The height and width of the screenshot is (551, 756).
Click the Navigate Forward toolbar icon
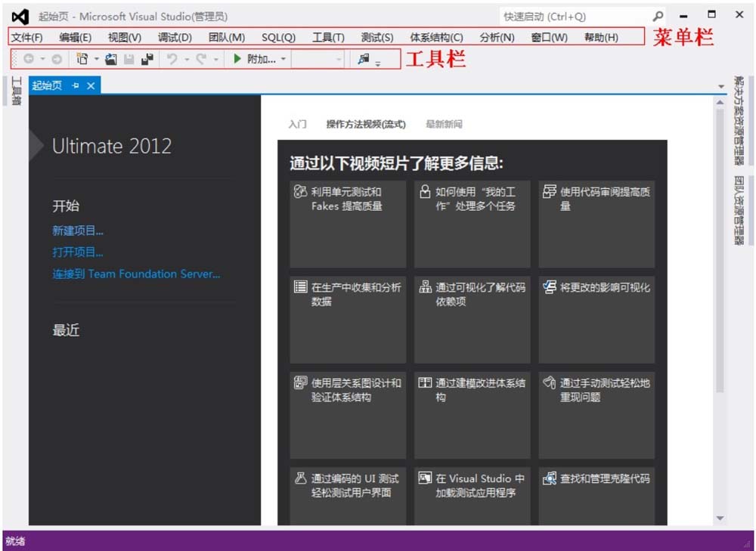[57, 59]
